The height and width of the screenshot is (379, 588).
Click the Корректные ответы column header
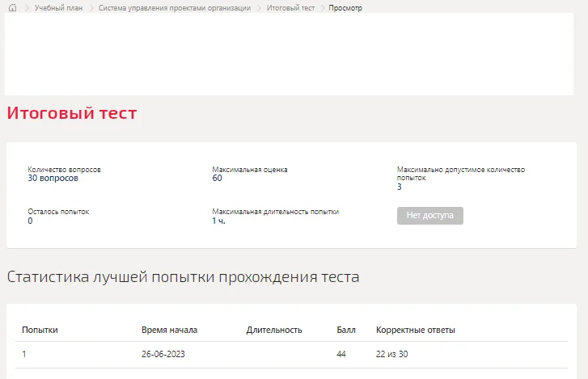(x=416, y=330)
